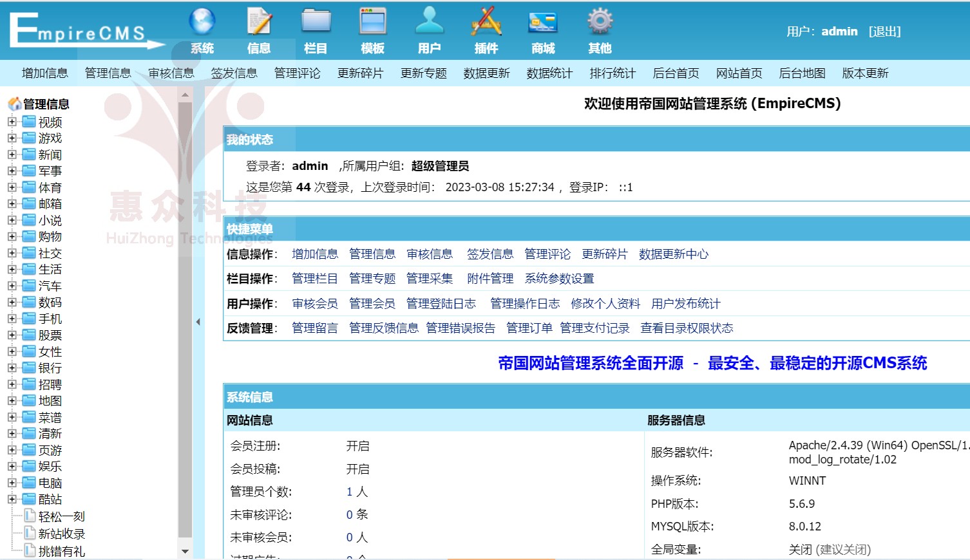Viewport: 970px width, 560px height.
Task: Expand the 股票 tree node
Action: coord(12,335)
